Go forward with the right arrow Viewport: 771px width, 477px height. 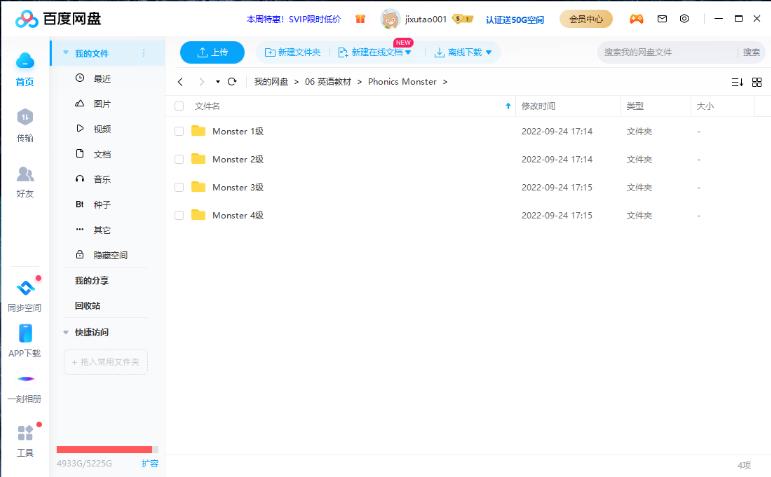(x=201, y=82)
